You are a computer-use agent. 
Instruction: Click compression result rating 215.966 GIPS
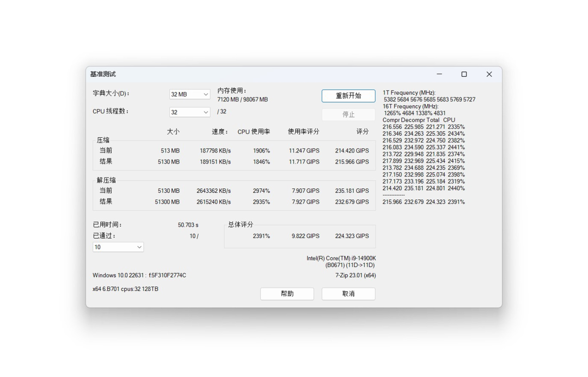coord(352,162)
